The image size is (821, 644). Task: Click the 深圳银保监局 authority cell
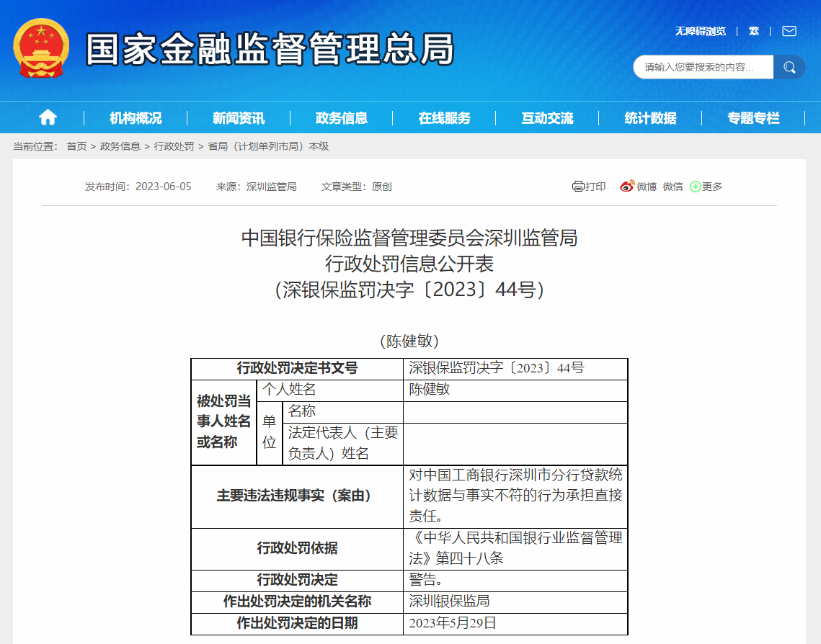coord(516,602)
